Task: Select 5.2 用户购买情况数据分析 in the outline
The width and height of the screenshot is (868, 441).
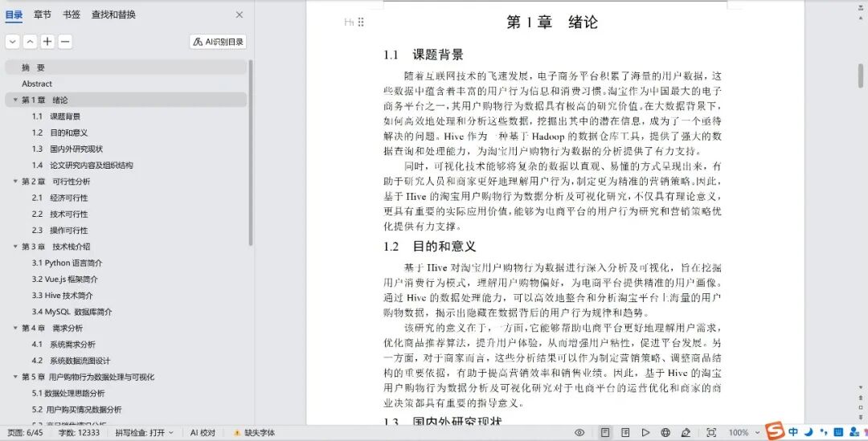Action: [x=76, y=410]
